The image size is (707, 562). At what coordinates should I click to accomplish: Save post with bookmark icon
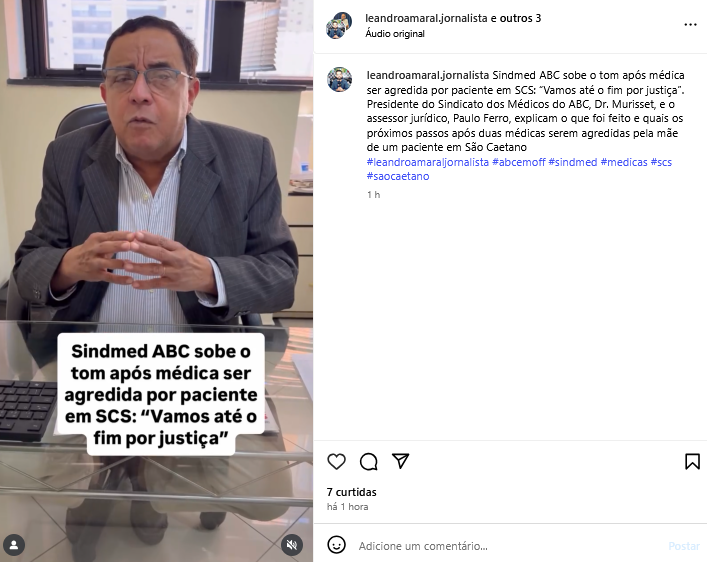[692, 461]
